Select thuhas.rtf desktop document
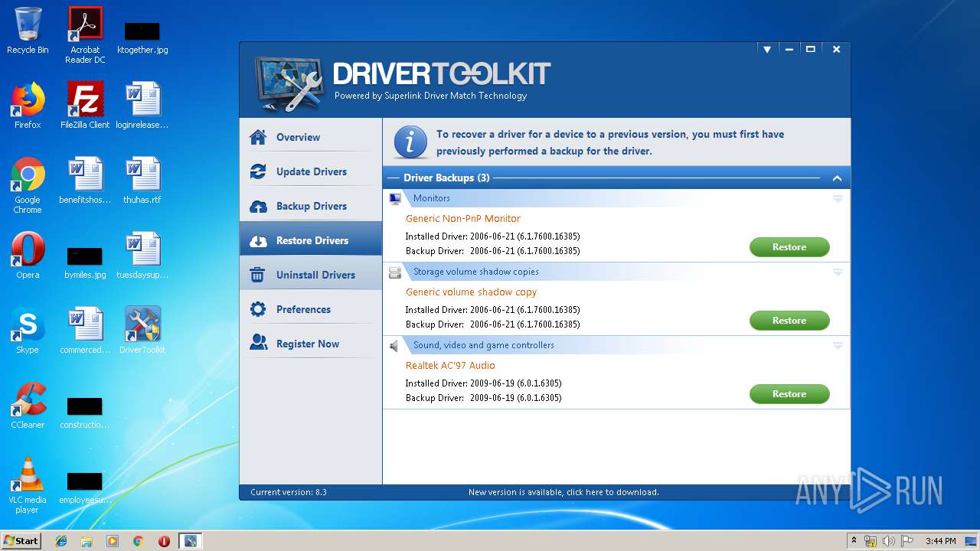Viewport: 980px width, 551px height. pyautogui.click(x=142, y=181)
